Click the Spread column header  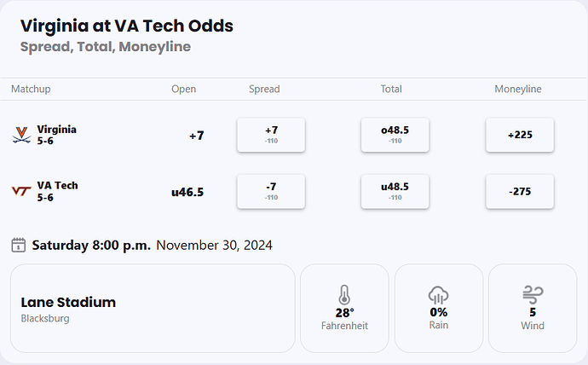pyautogui.click(x=264, y=89)
